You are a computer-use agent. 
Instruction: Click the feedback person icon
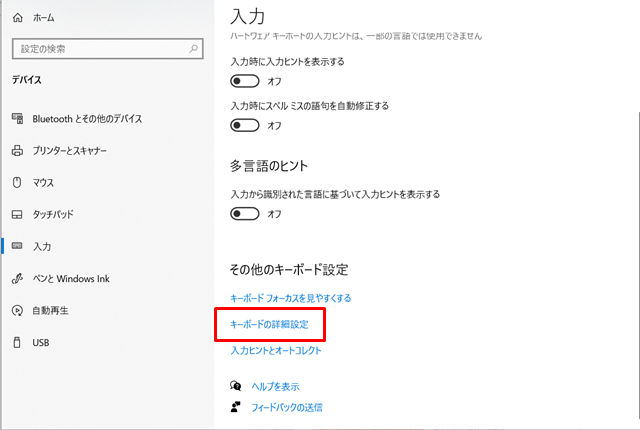[236, 407]
